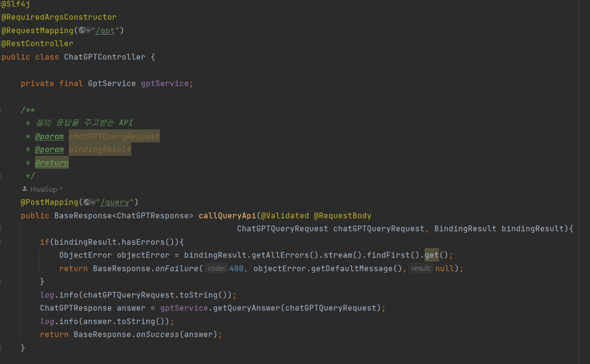Viewport: 590px width, 364px height.
Task: Click the @RequestBody annotation
Action: 343,215
